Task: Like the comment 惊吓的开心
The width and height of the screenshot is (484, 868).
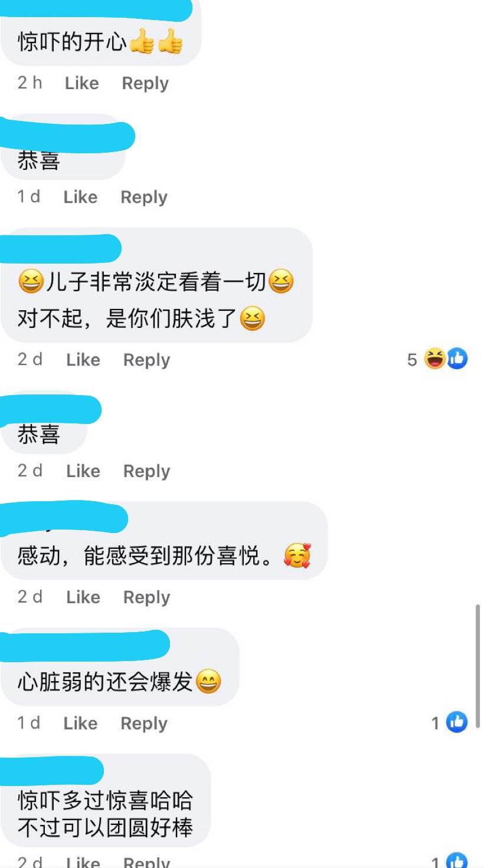Action: click(81, 83)
